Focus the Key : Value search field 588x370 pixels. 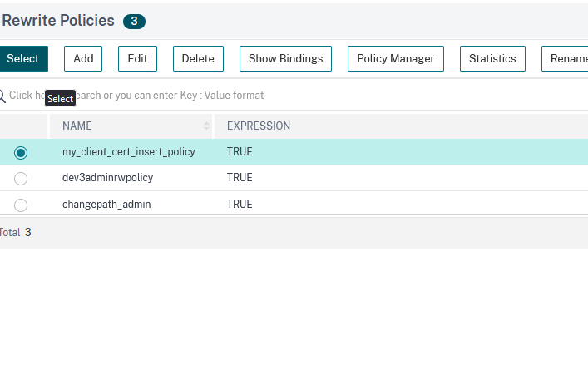[250, 96]
